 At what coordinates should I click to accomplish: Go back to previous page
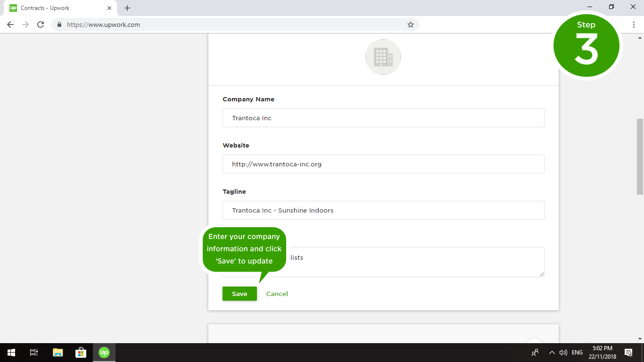(x=10, y=25)
